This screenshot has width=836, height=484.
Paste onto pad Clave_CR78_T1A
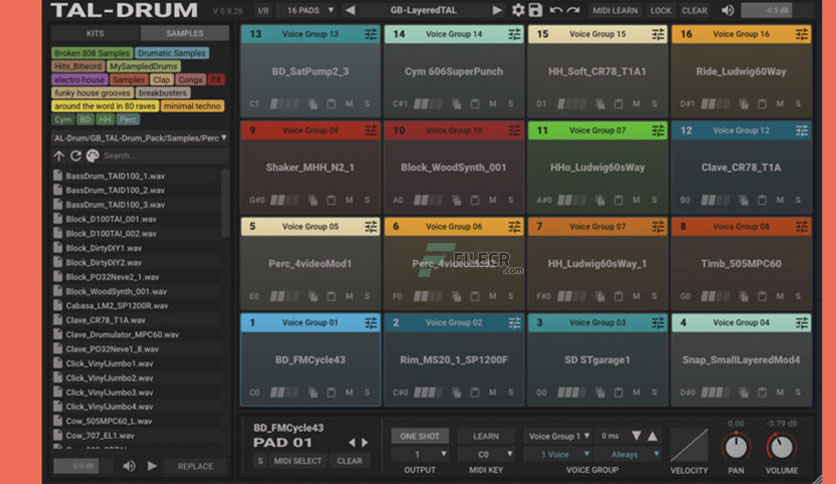point(762,200)
